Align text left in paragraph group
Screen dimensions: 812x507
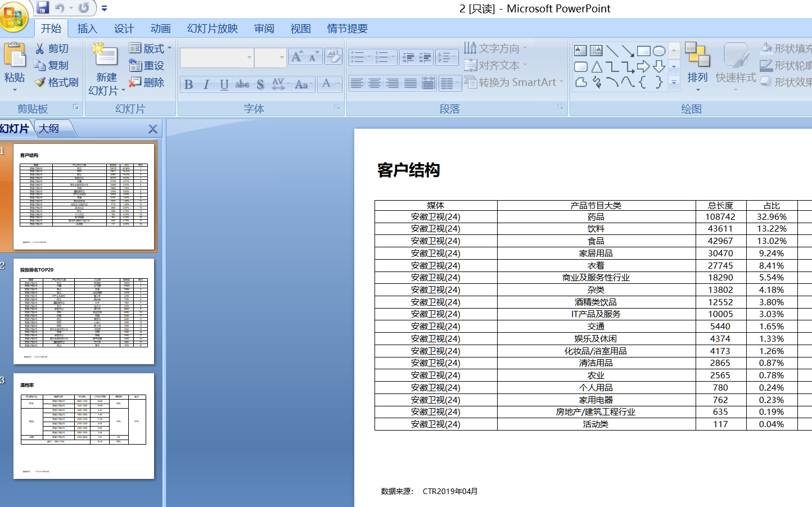coord(357,84)
